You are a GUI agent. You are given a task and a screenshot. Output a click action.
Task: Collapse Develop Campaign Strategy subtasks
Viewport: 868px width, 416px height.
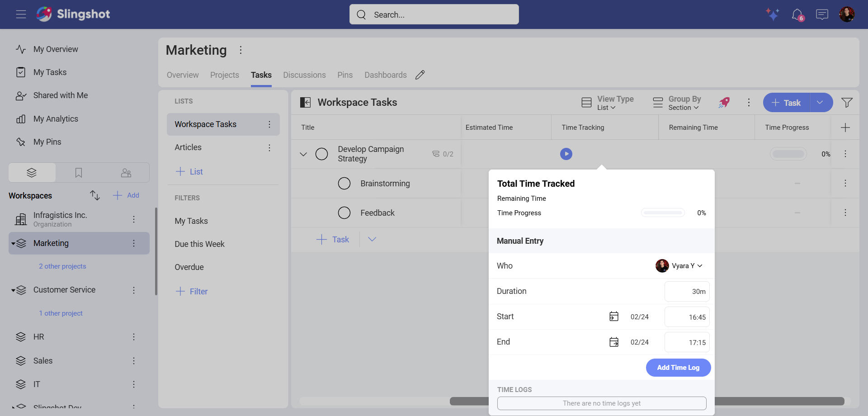(303, 154)
